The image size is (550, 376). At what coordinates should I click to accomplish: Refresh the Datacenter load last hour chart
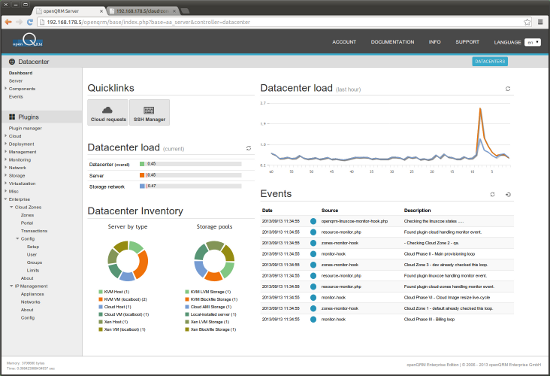[508, 89]
